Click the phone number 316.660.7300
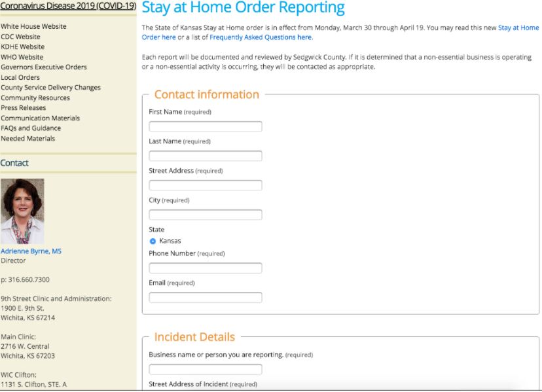 pyautogui.click(x=29, y=279)
